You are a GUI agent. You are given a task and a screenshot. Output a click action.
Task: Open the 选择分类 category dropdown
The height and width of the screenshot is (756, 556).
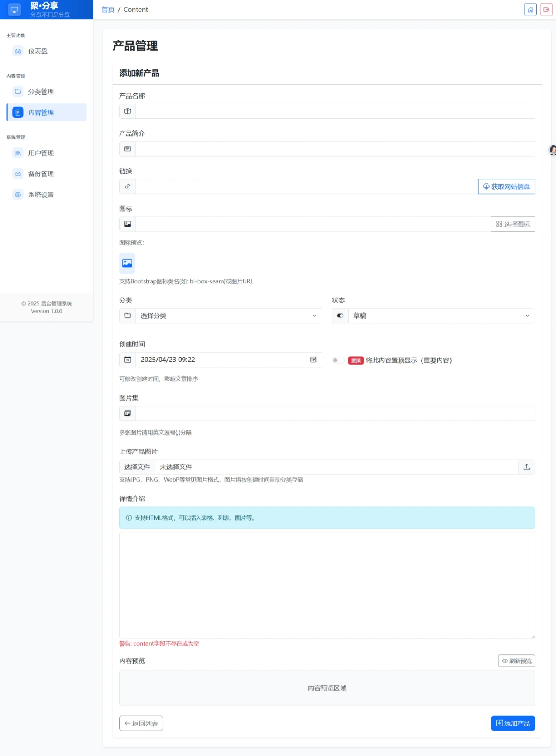(x=228, y=316)
